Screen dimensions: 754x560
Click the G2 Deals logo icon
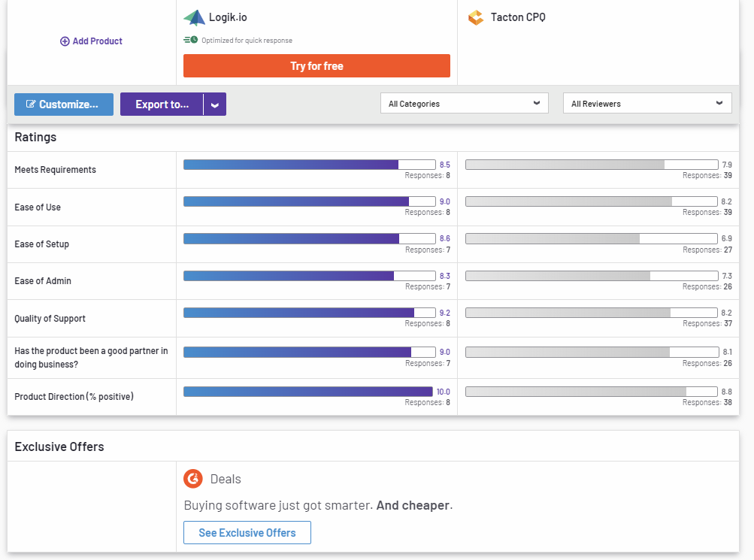[193, 479]
